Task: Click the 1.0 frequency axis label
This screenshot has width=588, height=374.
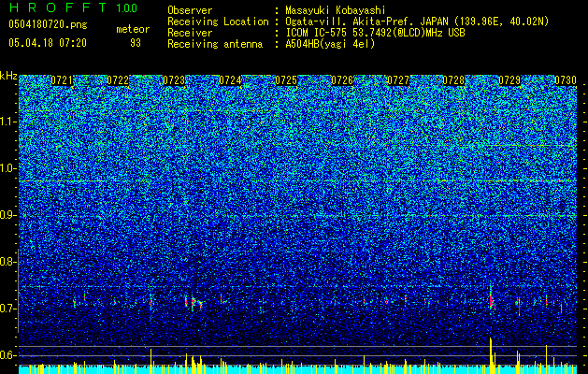Action: tap(8, 168)
